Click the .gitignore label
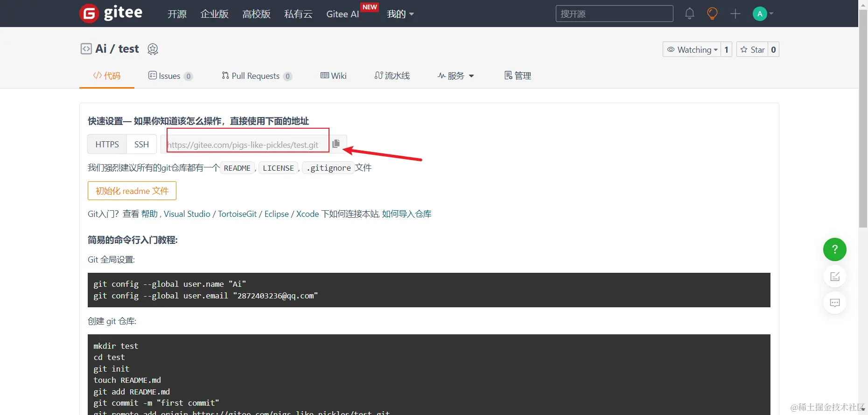Viewport: 868px width, 415px height. click(x=328, y=168)
